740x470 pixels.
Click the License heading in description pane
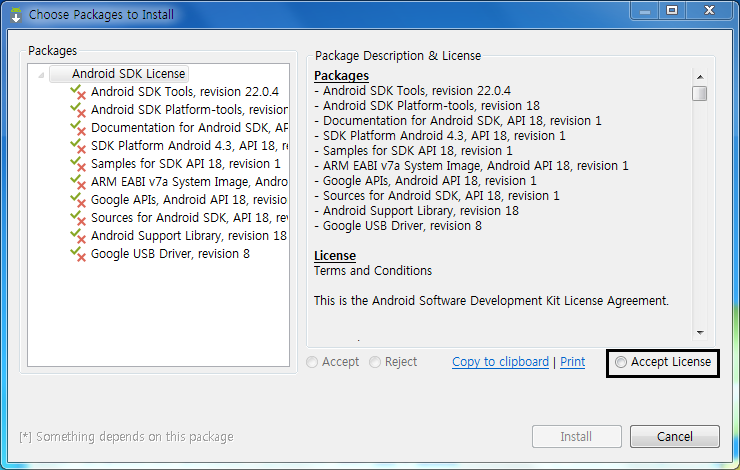tap(335, 255)
